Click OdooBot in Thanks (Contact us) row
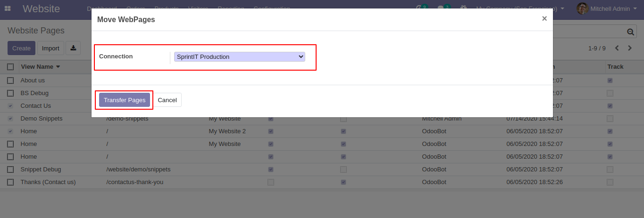 coord(434,182)
